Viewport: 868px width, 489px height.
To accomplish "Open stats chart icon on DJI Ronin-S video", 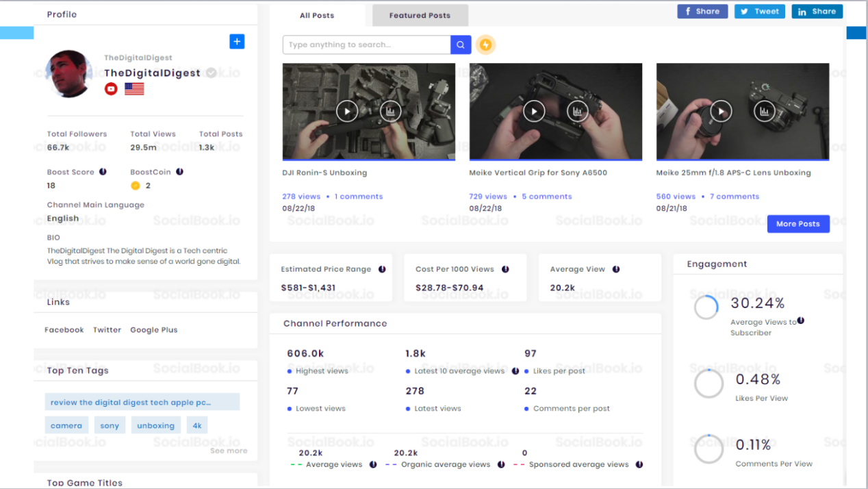I will pyautogui.click(x=390, y=111).
